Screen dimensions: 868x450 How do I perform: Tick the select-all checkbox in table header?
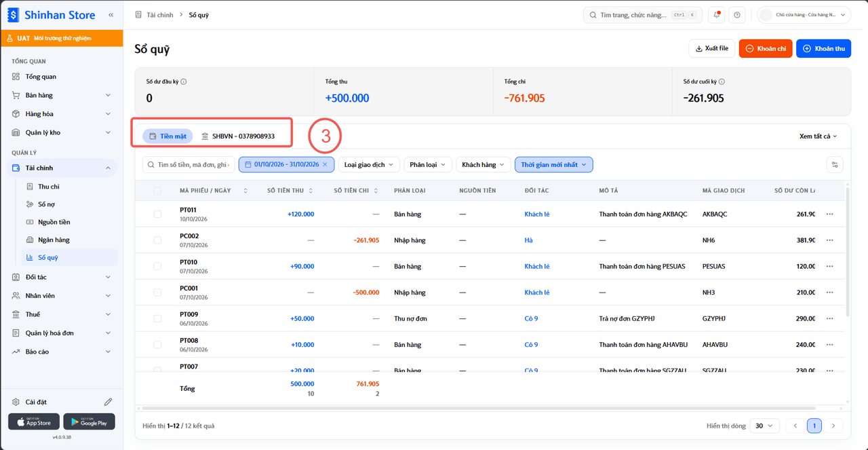tap(157, 191)
